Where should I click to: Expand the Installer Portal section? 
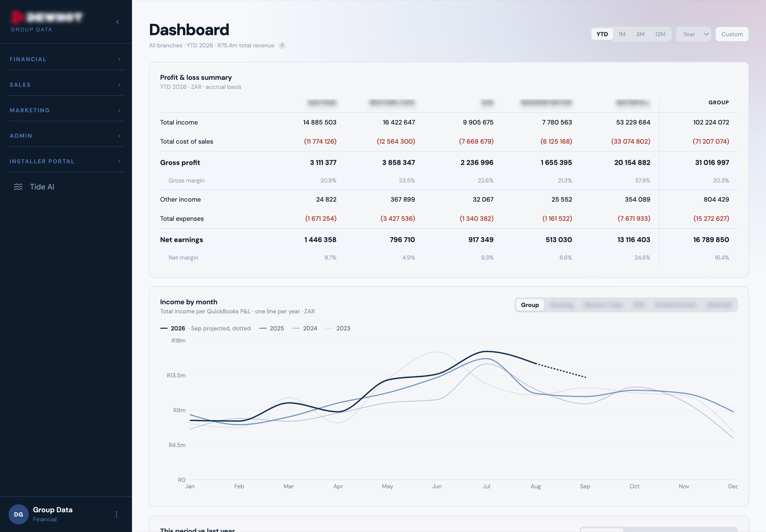[66, 161]
